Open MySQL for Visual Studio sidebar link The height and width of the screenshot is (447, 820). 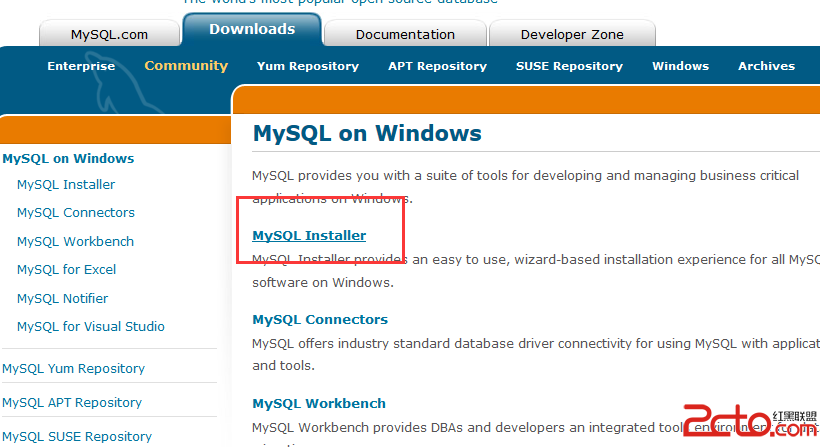click(90, 327)
